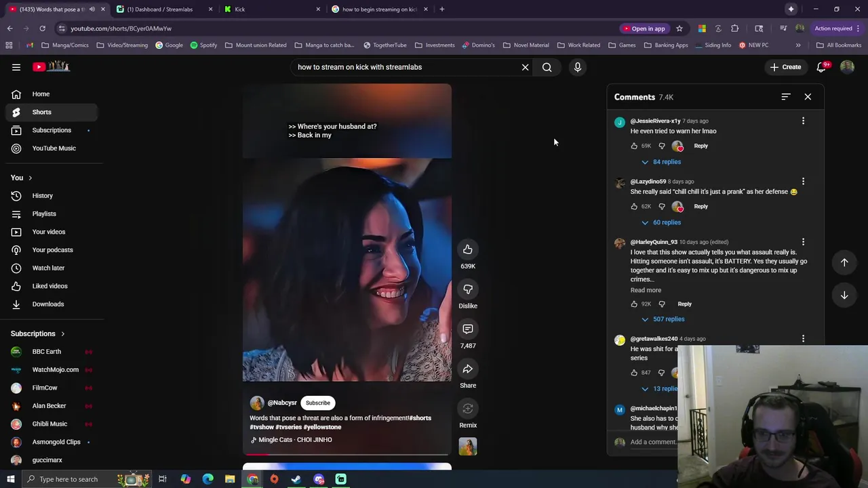868x488 pixels.
Task: Open the YouTube hamburger guide menu
Action: pos(16,67)
